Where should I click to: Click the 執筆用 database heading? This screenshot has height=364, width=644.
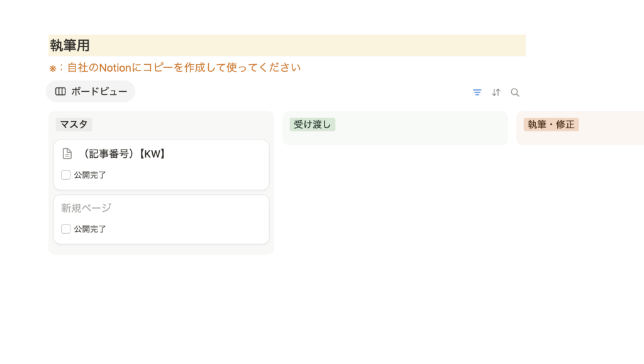(70, 45)
